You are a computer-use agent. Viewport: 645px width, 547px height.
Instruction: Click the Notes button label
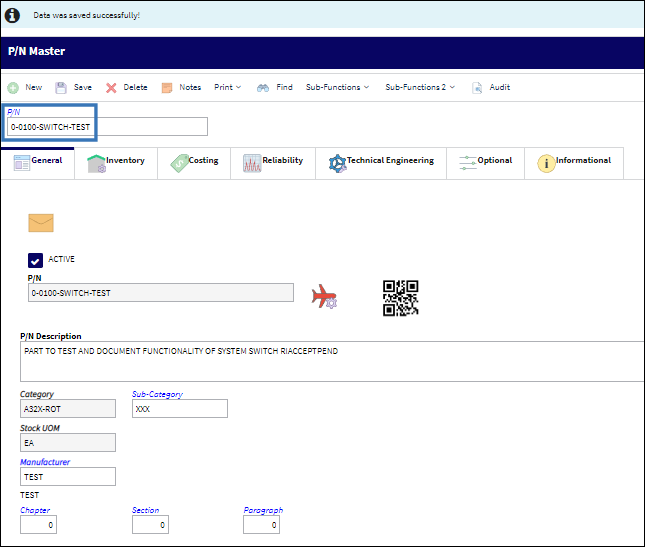pos(190,87)
